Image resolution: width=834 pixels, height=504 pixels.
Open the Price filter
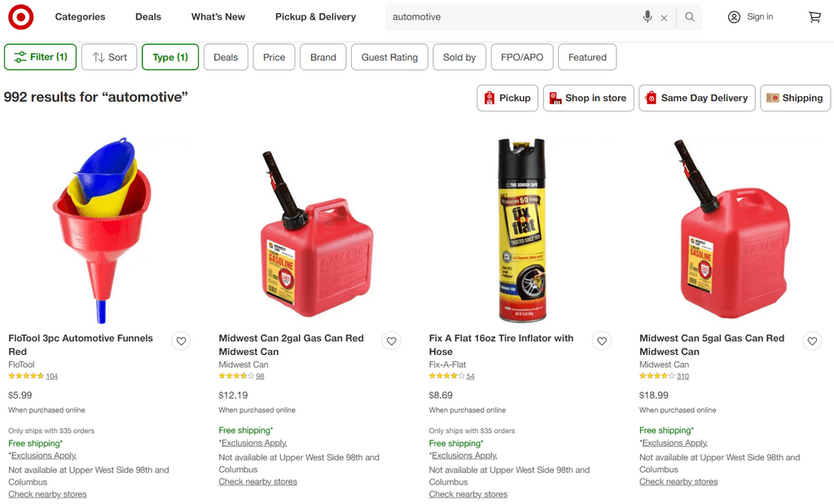274,57
